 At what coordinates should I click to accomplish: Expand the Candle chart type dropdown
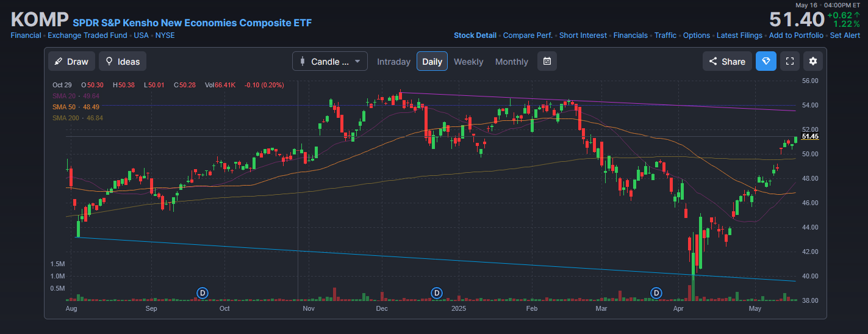coord(330,61)
